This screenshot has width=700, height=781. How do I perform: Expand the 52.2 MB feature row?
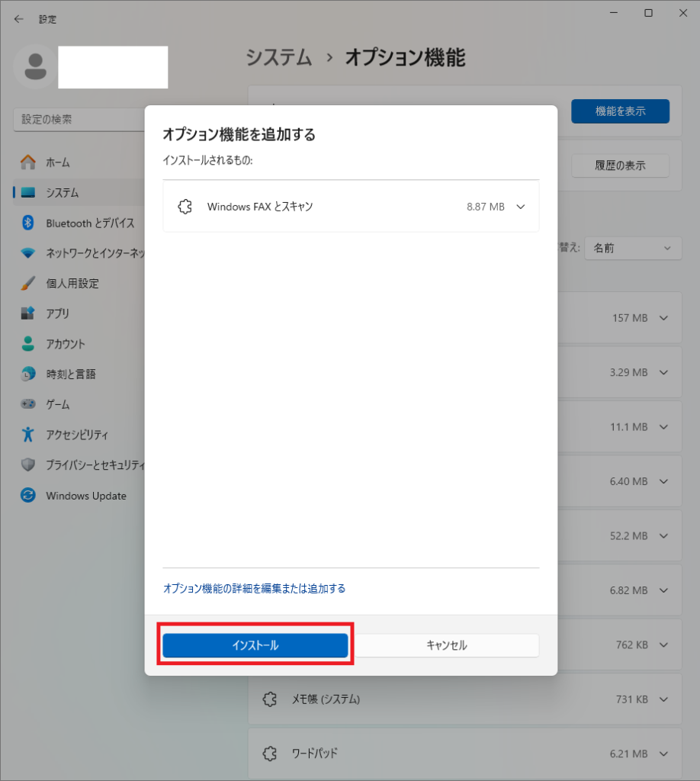pos(663,536)
